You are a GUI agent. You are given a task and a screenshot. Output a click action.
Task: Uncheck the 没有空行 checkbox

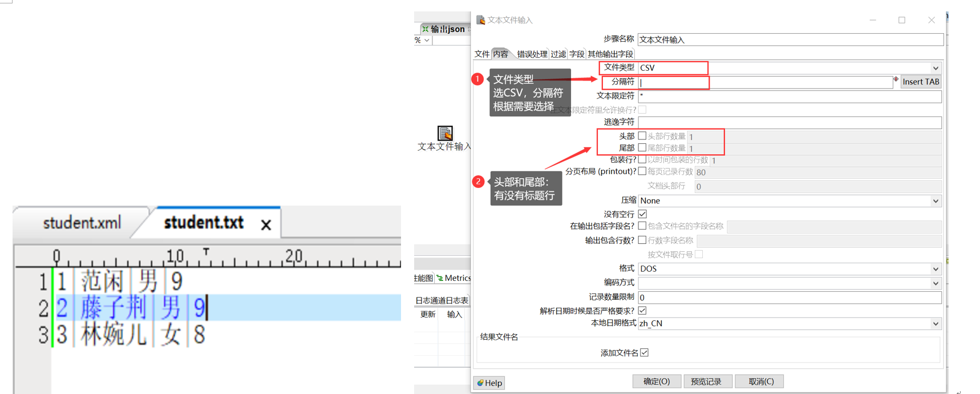pyautogui.click(x=642, y=214)
